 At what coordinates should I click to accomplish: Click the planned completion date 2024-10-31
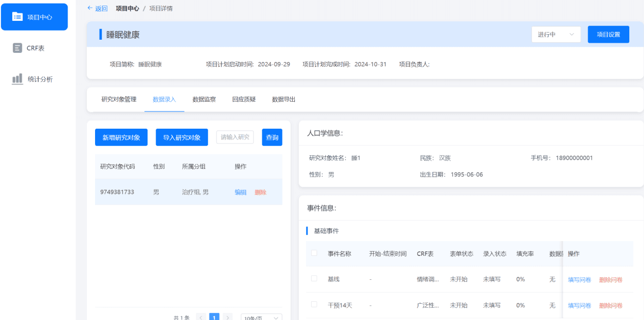pyautogui.click(x=371, y=64)
